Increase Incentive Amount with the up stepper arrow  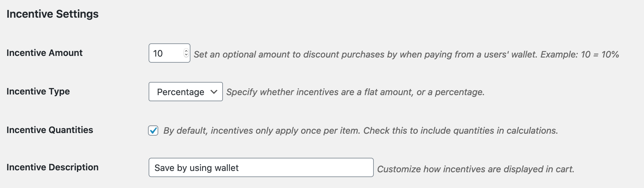point(186,51)
